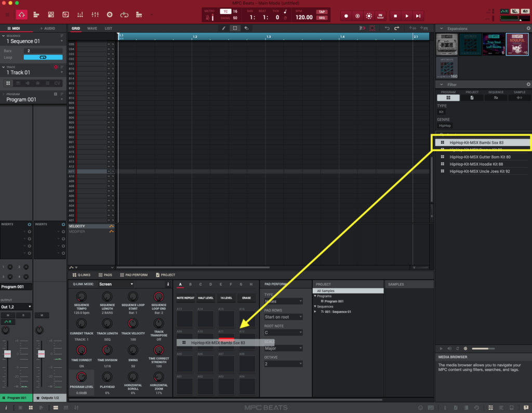This screenshot has width=532, height=413.
Task: Toggle the metronome icon
Action: click(x=208, y=17)
